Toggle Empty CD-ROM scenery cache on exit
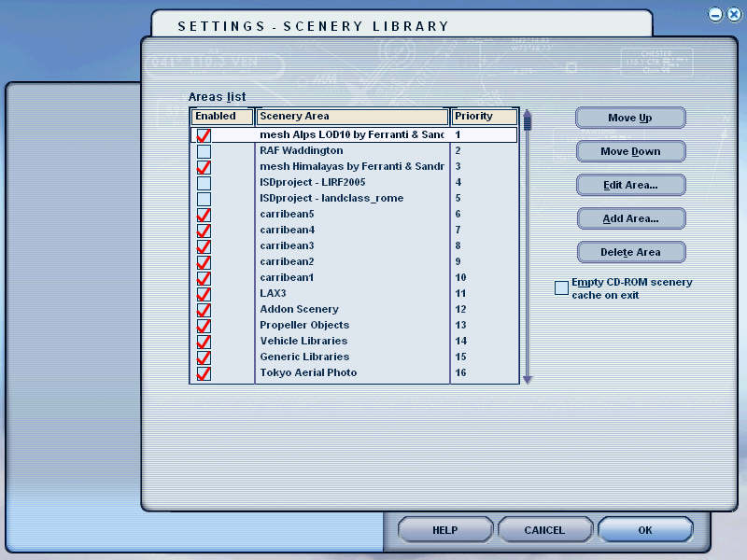747x560 pixels. pos(561,287)
